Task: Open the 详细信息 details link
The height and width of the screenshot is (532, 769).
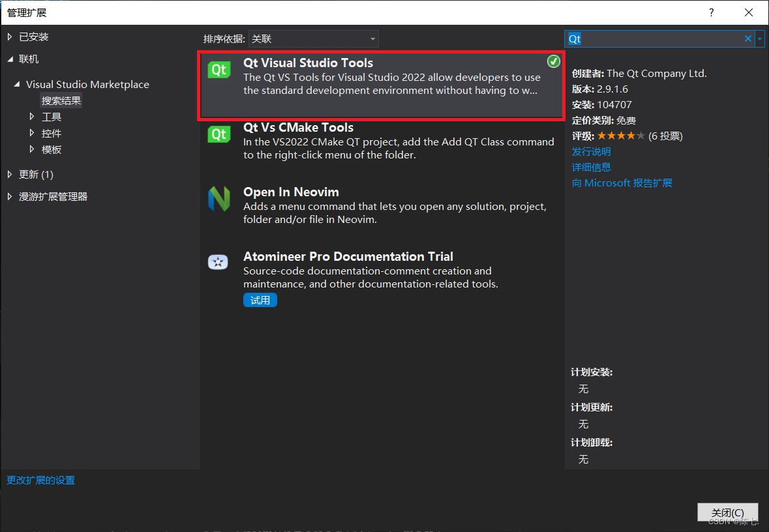Action: (x=592, y=167)
